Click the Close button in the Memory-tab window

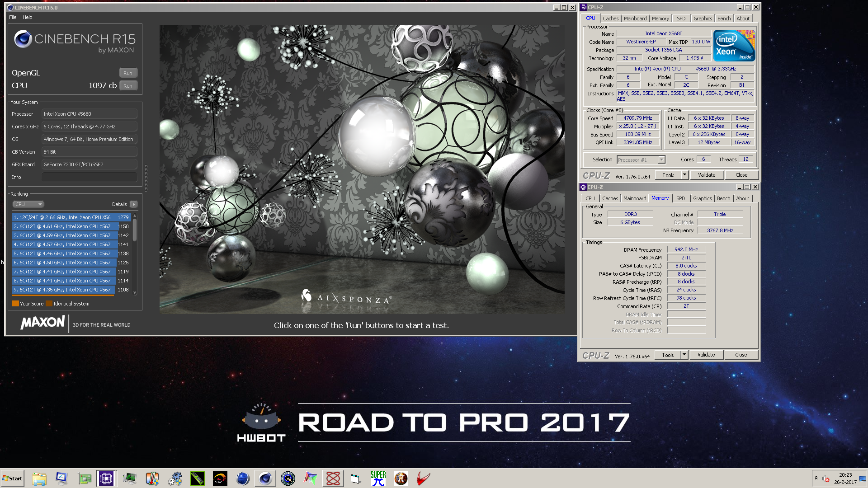741,355
